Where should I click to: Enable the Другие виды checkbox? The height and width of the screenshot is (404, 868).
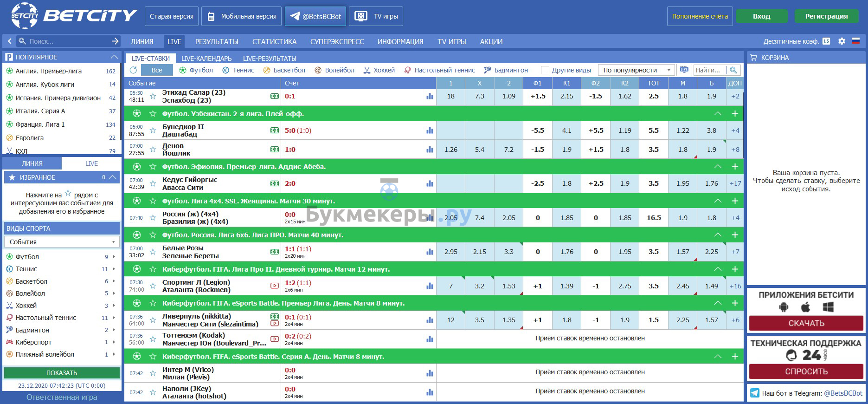click(x=545, y=70)
